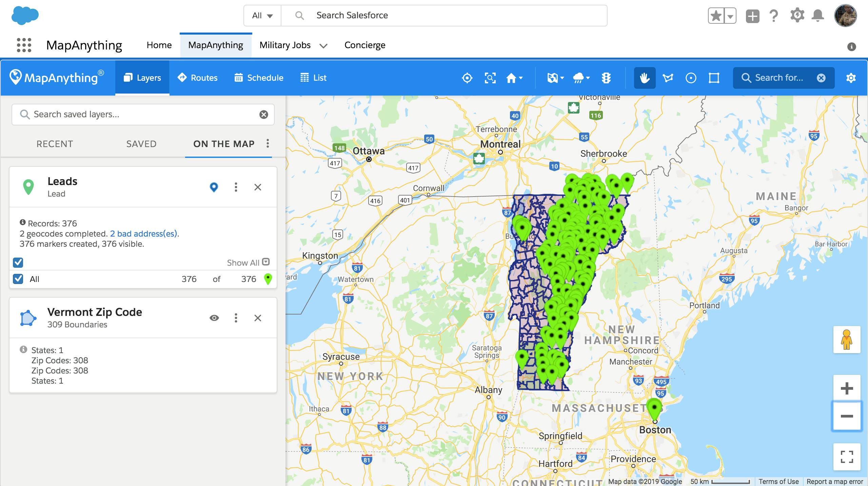Screen dimensions: 868x486
Task: Select the rectangle drawing tool
Action: (714, 78)
